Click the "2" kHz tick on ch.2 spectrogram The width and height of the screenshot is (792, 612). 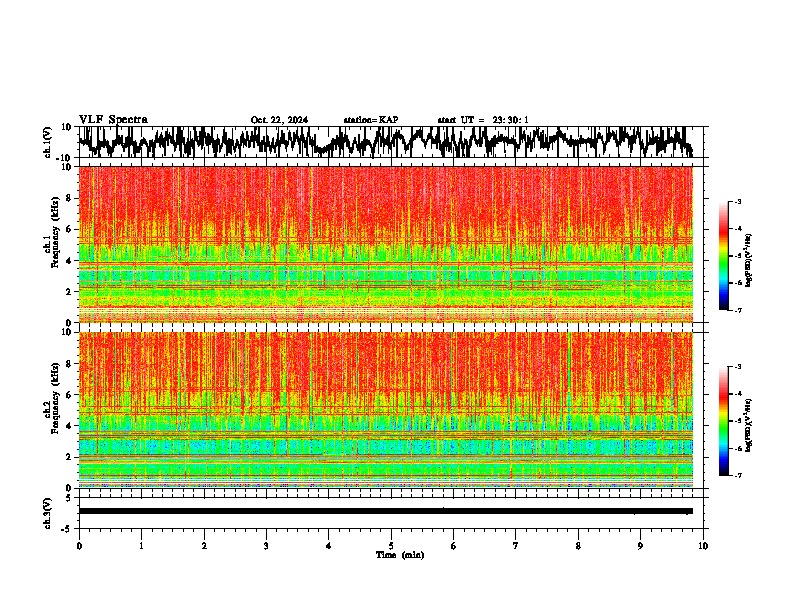click(x=69, y=457)
